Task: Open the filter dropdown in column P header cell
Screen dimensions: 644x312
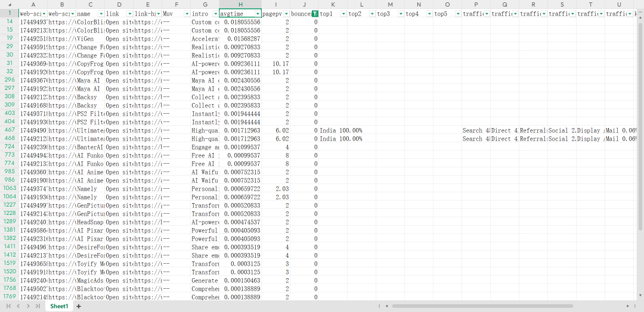Action: coord(487,14)
